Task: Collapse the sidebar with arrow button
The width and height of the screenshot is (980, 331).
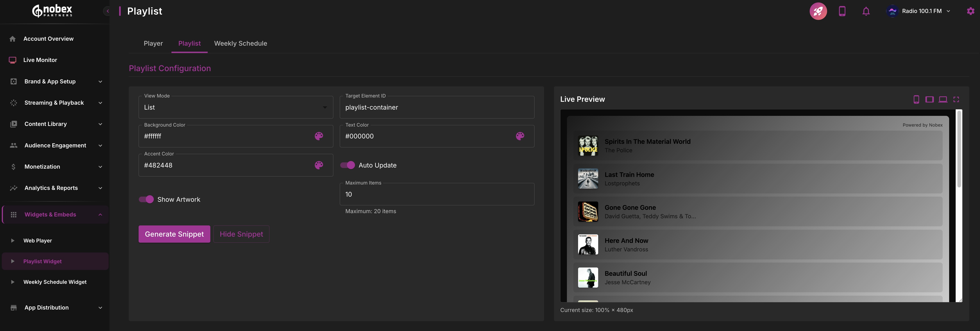Action: (108, 11)
